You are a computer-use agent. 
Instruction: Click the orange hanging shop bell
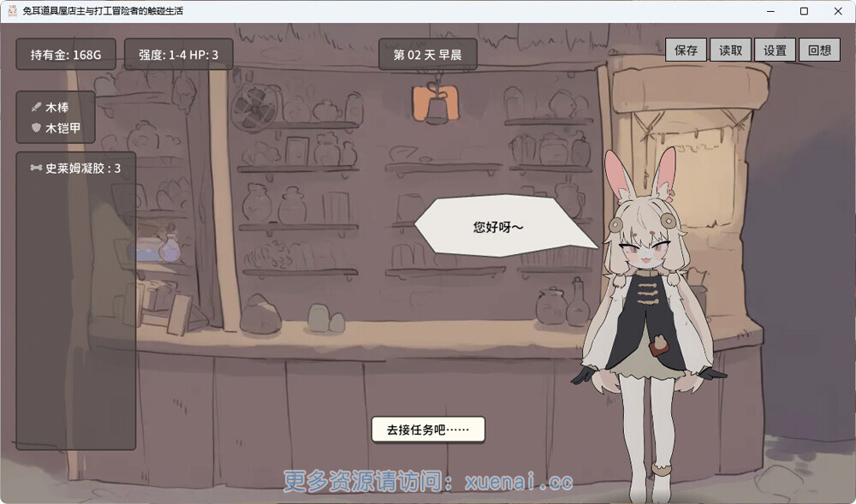tap(435, 102)
